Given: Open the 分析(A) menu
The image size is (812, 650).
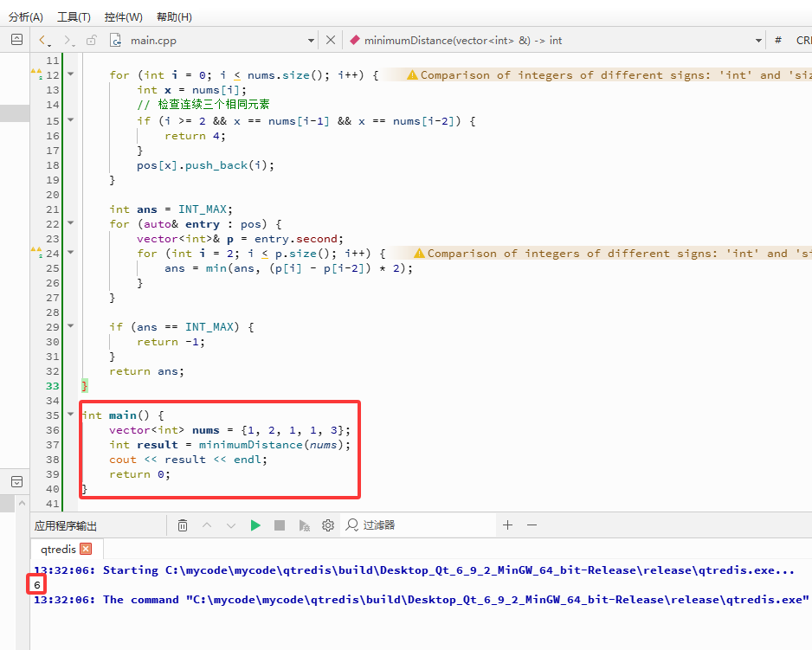Looking at the screenshot, I should (x=26, y=17).
